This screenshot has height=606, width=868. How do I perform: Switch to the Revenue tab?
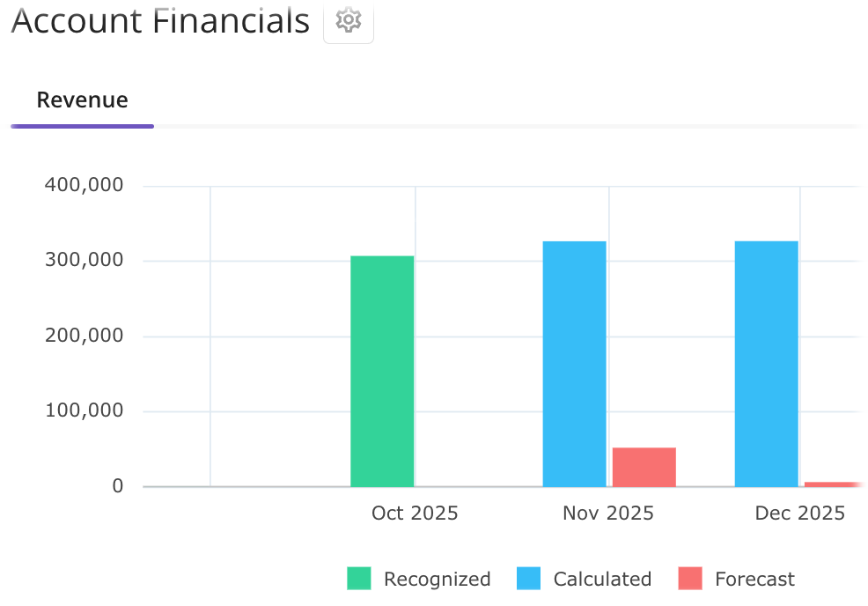click(82, 100)
